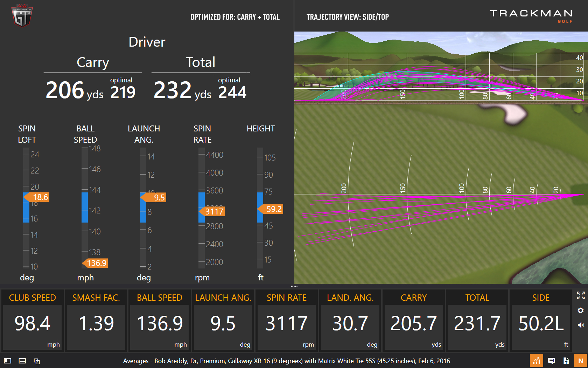Select the bottom SPIN RATE data tile
This screenshot has width=588, height=368.
pos(287,320)
